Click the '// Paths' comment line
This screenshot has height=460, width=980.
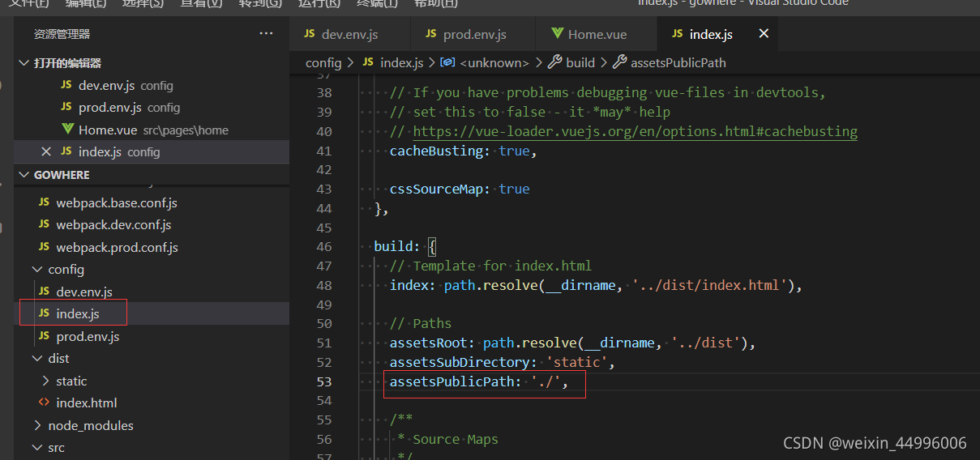coord(421,323)
